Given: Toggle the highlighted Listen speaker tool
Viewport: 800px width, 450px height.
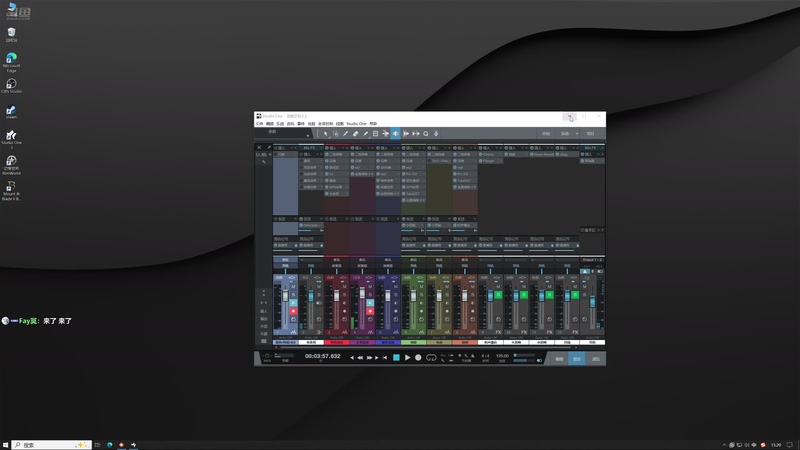Looking at the screenshot, I should coord(395,134).
